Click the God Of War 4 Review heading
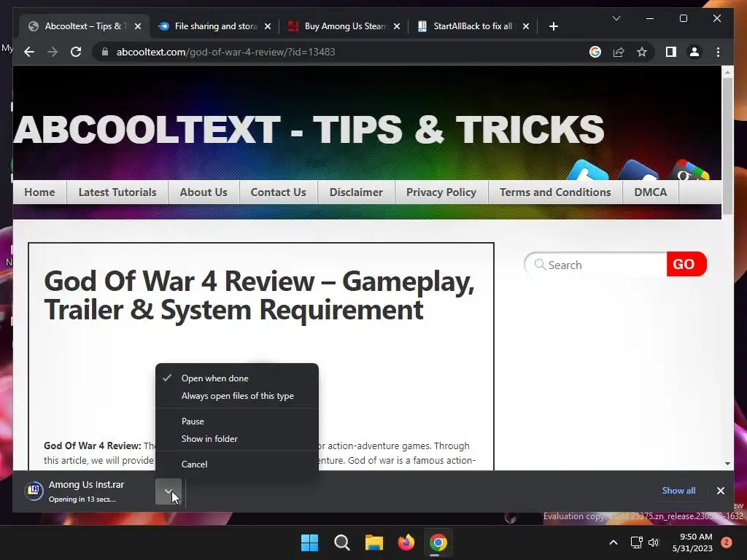 pyautogui.click(x=259, y=295)
